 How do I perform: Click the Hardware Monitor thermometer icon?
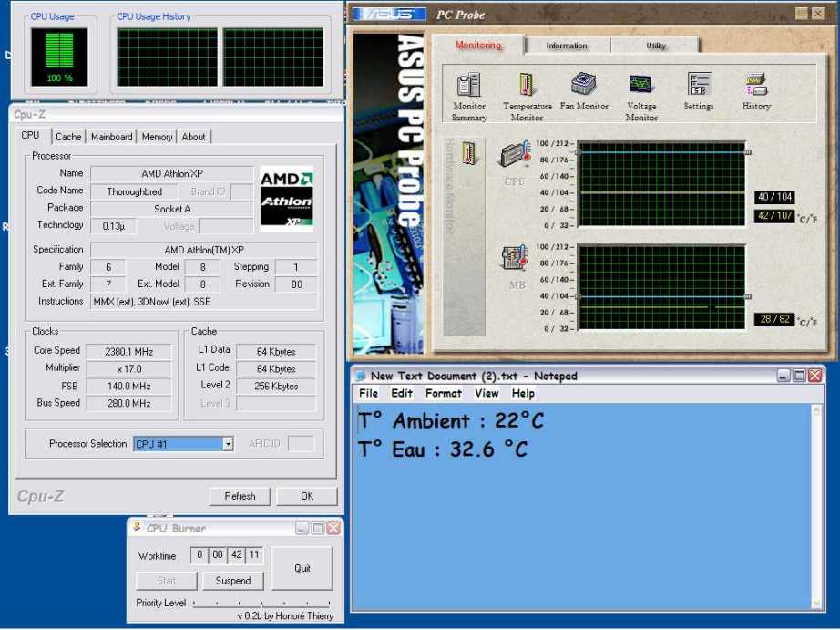click(468, 153)
